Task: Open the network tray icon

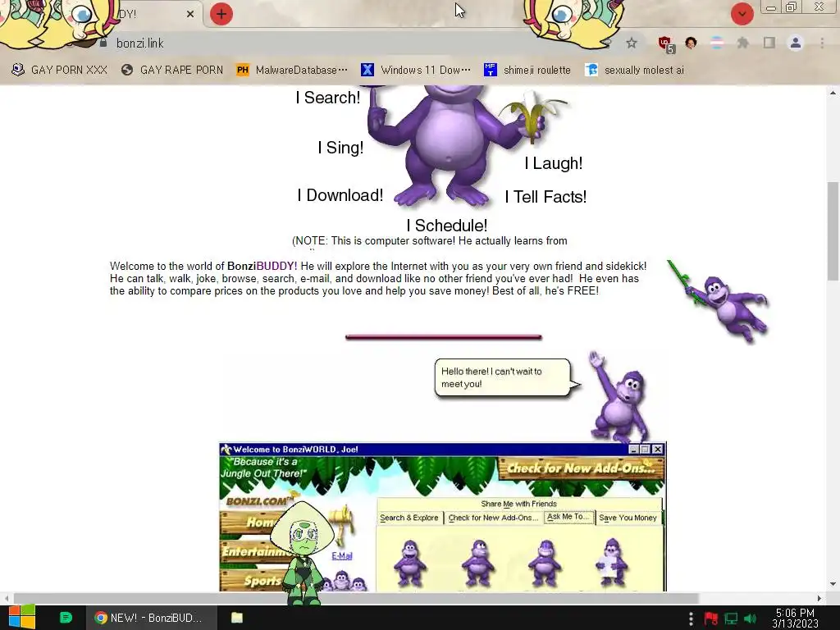Action: (731, 619)
